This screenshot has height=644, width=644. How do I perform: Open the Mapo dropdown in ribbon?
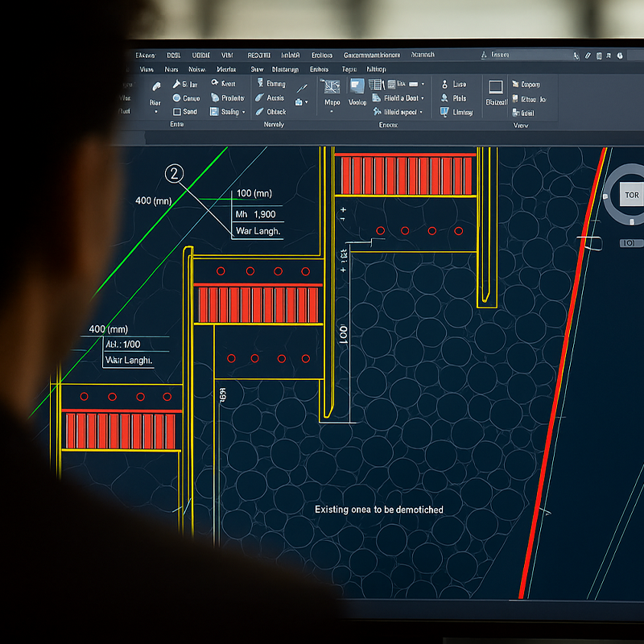click(331, 112)
